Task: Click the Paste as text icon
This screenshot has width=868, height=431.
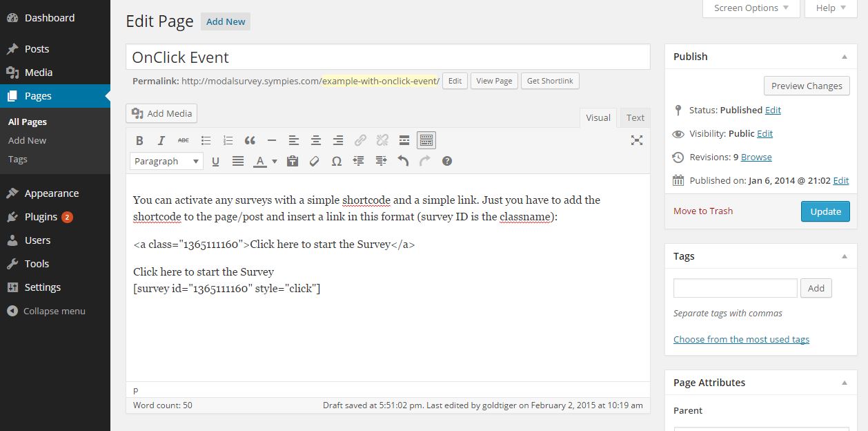Action: (293, 161)
